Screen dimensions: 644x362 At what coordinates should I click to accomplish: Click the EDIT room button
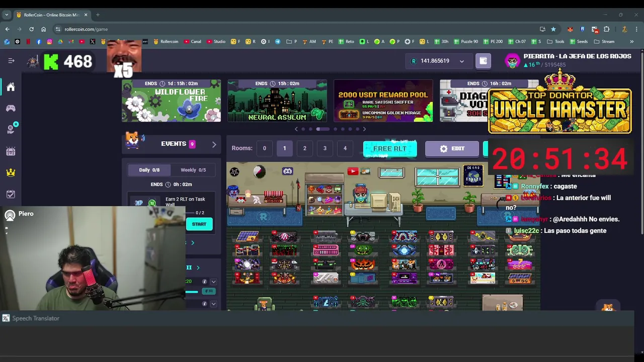click(x=452, y=149)
